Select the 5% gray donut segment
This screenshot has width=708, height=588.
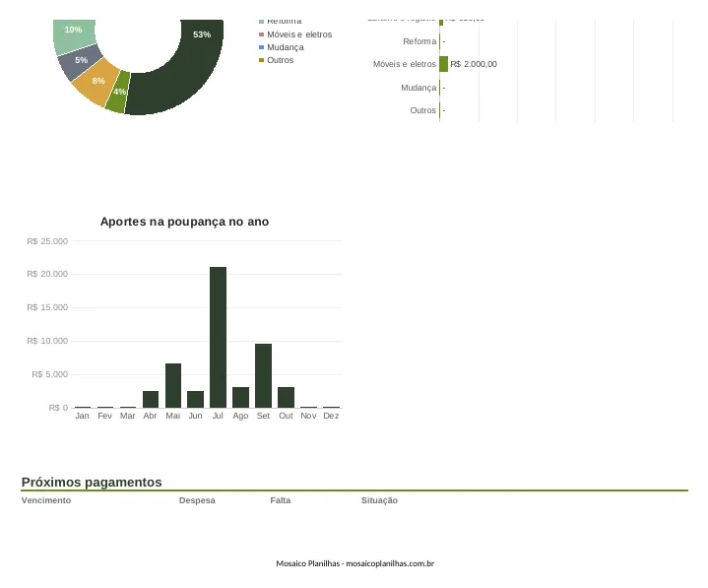click(x=81, y=62)
